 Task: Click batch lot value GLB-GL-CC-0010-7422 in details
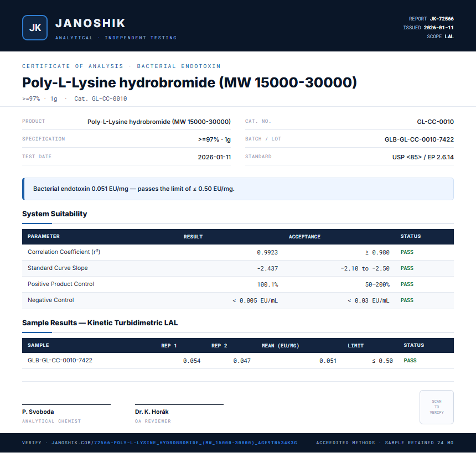(419, 139)
